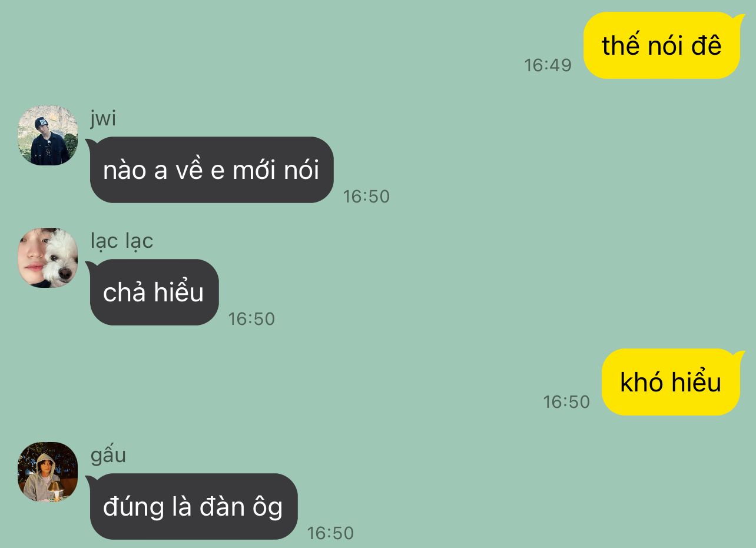This screenshot has height=548, width=756.
Task: Open gấu's hooded profile avatar
Action: tap(48, 472)
